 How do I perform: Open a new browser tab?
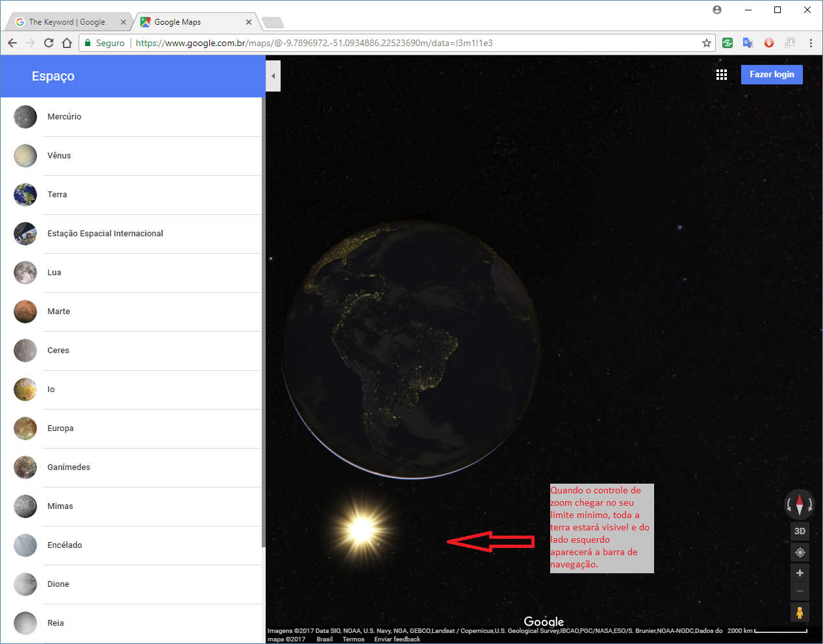(272, 23)
